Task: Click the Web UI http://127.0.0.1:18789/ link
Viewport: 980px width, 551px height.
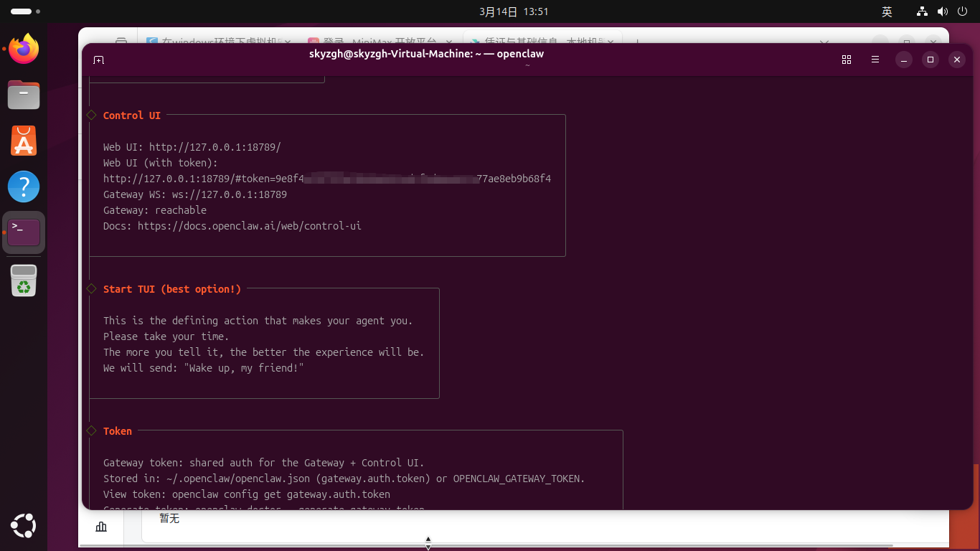Action: pyautogui.click(x=215, y=147)
